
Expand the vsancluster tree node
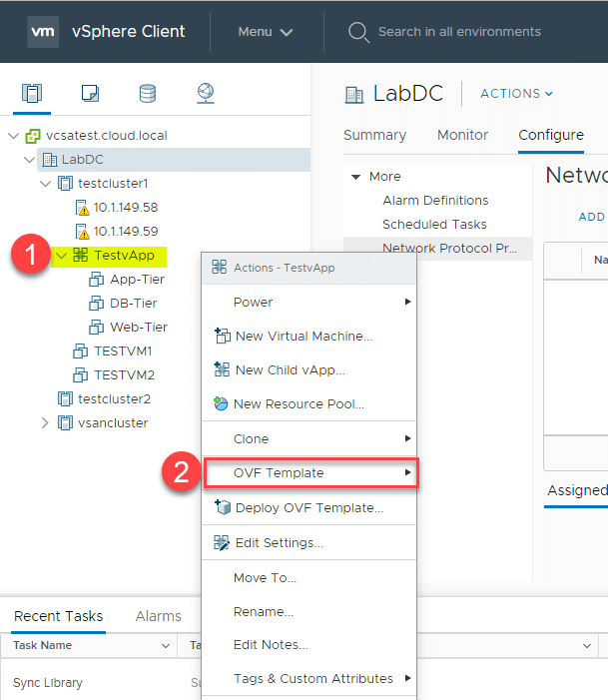click(x=45, y=422)
